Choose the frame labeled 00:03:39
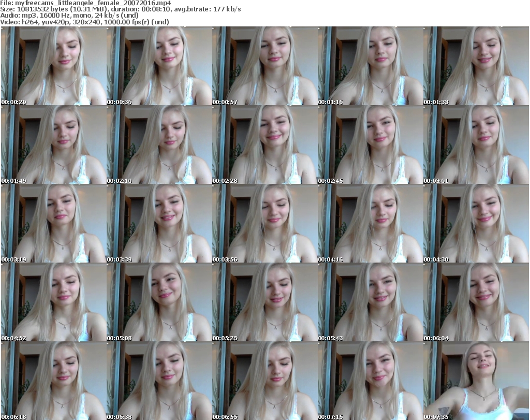Screen dimensions: 530x420 pos(159,224)
